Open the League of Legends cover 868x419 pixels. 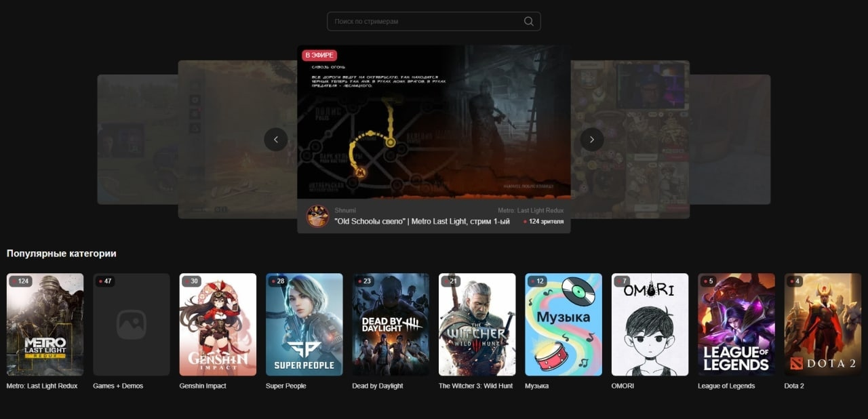point(736,325)
